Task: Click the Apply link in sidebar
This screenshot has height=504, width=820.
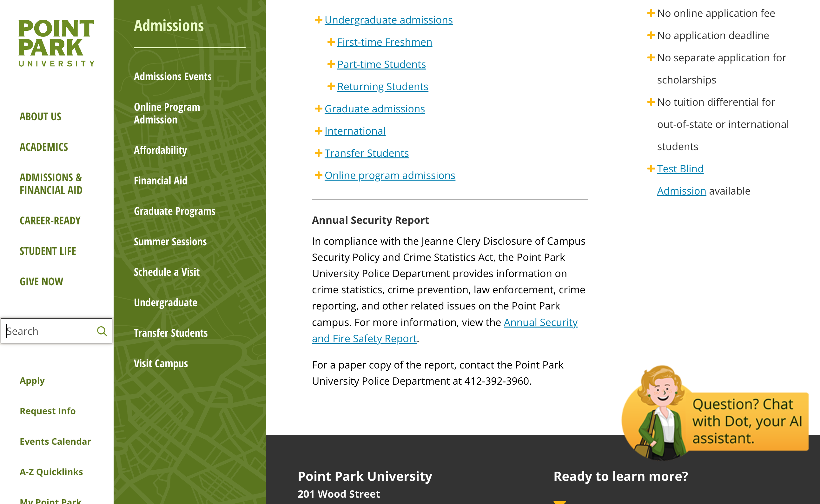Action: (x=32, y=381)
